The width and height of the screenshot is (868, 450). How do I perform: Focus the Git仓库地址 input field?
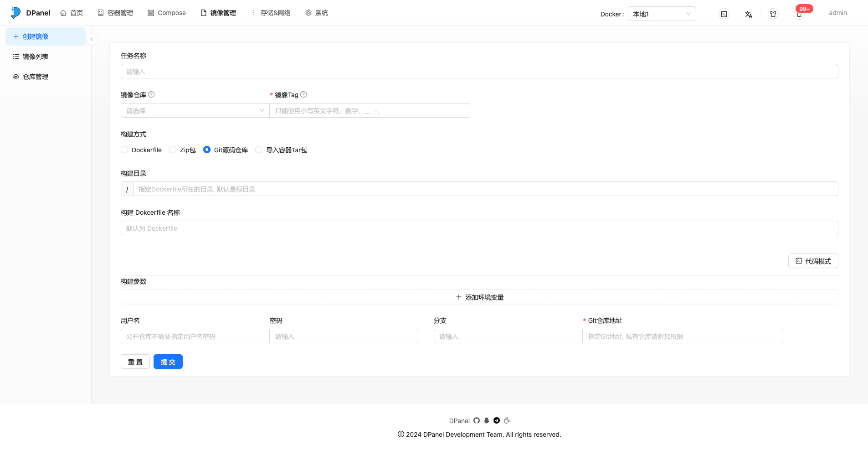click(682, 336)
